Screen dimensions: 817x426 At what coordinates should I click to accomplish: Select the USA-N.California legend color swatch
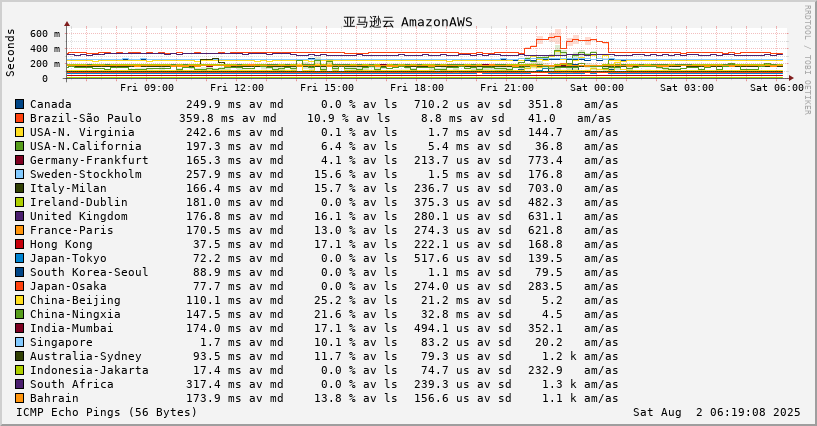(x=20, y=146)
